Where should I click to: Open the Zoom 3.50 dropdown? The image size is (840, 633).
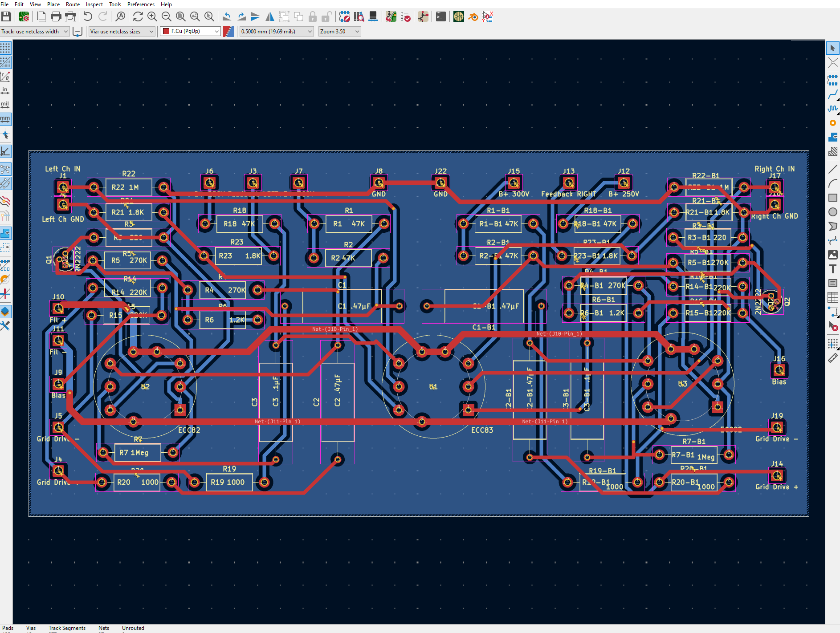[x=339, y=32]
